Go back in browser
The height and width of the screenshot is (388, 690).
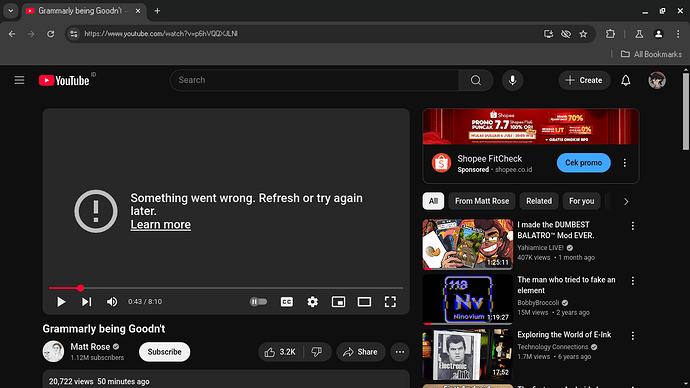12,34
